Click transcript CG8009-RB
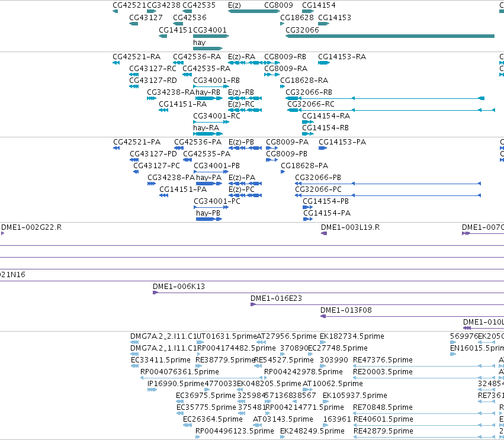504x440 pixels. click(285, 57)
